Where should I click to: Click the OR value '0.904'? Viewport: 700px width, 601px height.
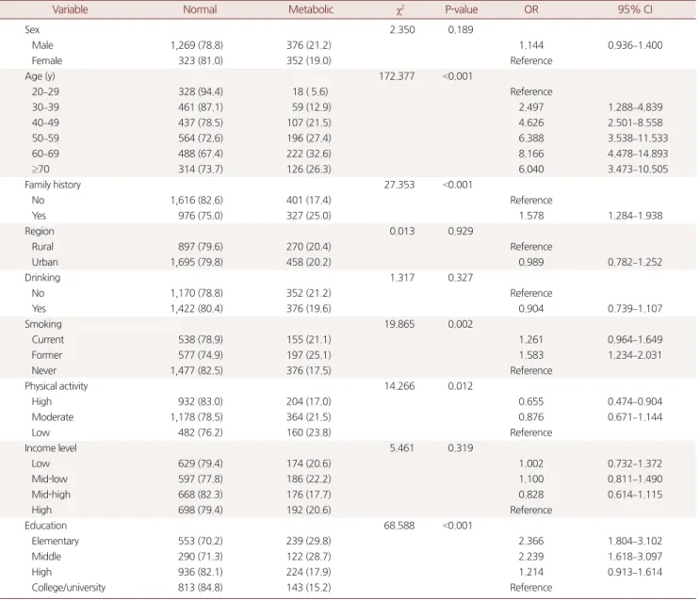pyautogui.click(x=531, y=309)
